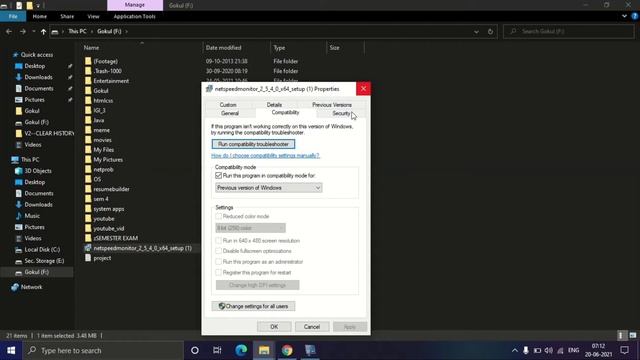The width and height of the screenshot is (640, 360).
Task: Open address bar history dropdown
Action: click(x=476, y=31)
